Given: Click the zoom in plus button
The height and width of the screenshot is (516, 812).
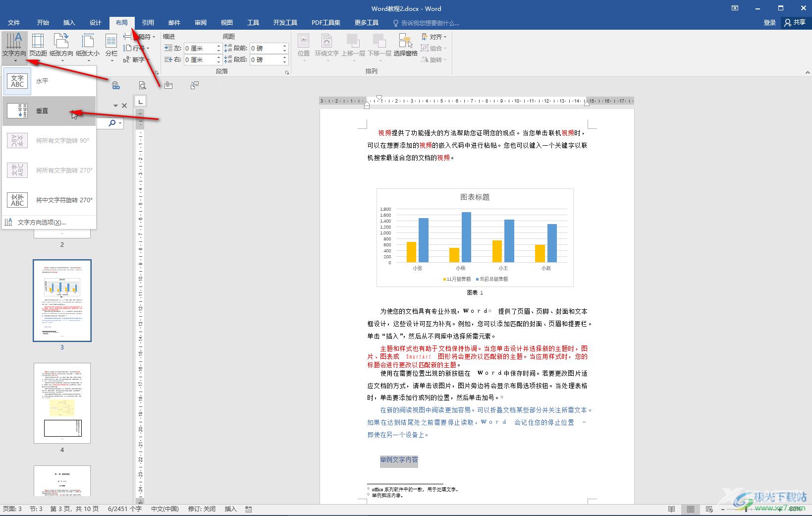Looking at the screenshot, I should (x=780, y=509).
